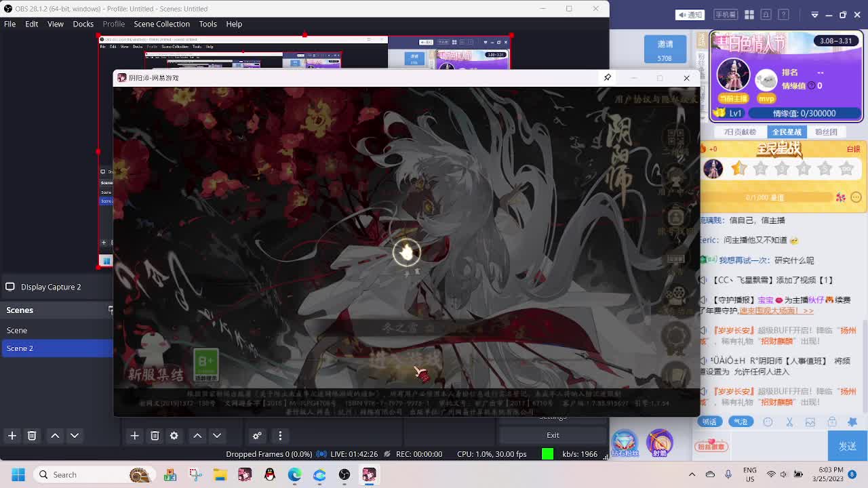Click the streamer avatar in the purple event card
The height and width of the screenshot is (488, 868).
coord(733,75)
